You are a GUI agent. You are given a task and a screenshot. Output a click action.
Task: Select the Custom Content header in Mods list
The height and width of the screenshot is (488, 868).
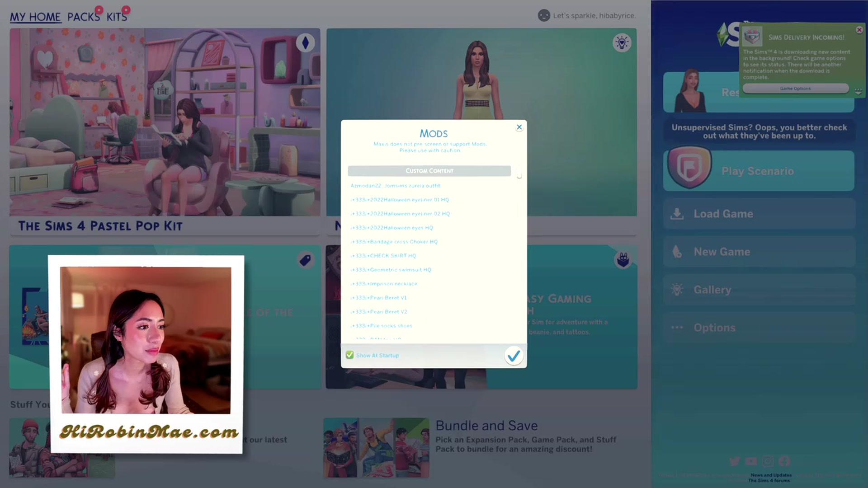coord(429,171)
